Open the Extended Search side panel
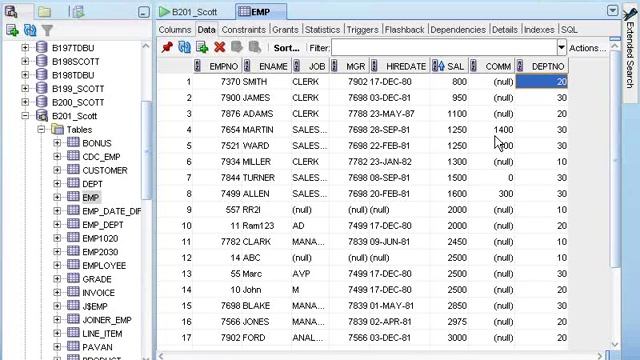This screenshot has height=360, width=640. (631, 53)
